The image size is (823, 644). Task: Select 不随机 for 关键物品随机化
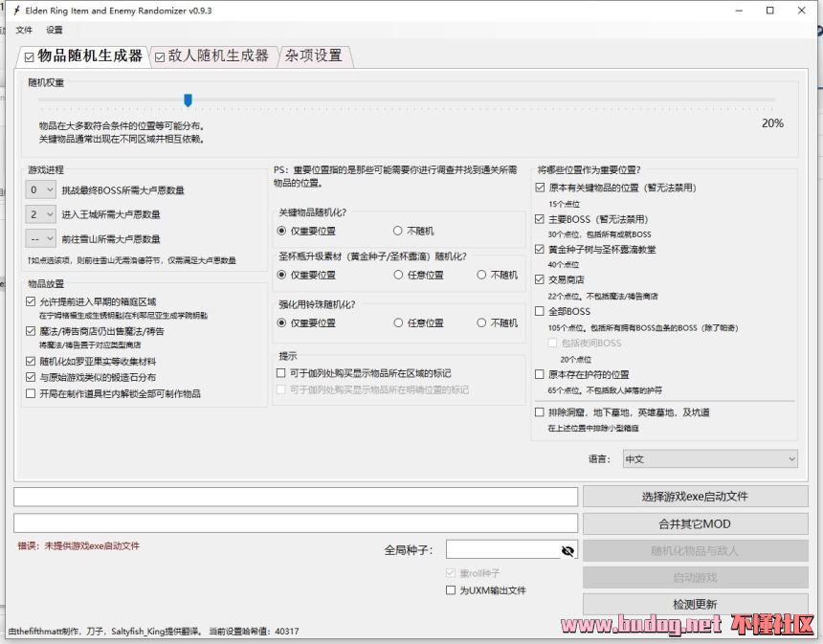coord(398,231)
